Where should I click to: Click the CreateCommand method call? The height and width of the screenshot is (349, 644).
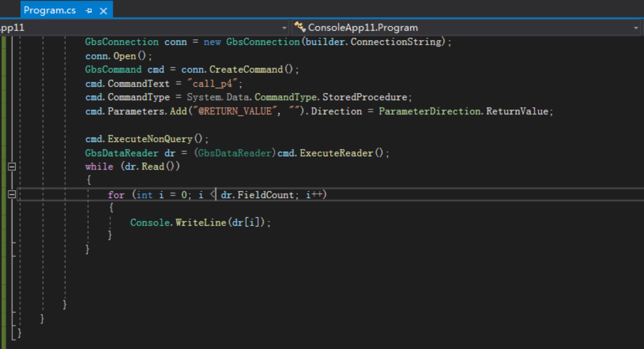point(246,69)
